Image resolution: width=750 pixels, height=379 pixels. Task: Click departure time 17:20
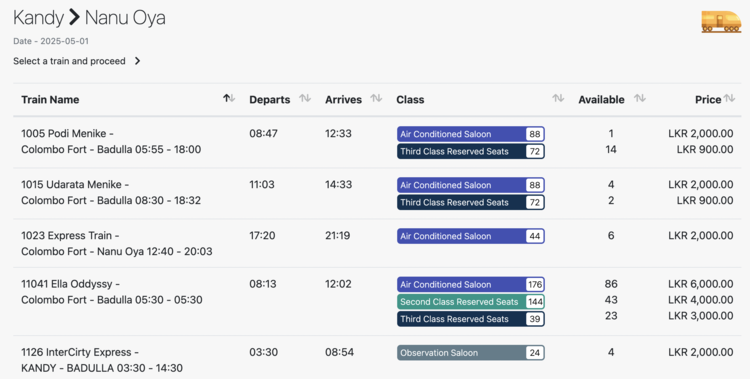click(x=263, y=235)
